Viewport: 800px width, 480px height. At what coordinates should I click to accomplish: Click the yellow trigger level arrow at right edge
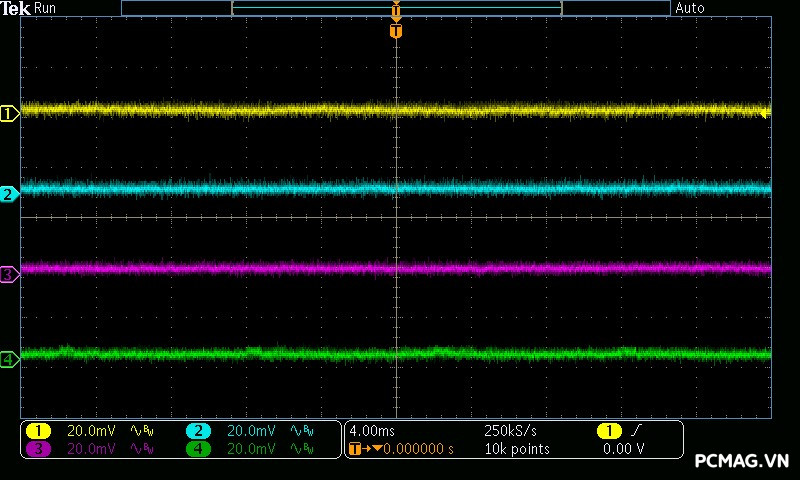pos(765,114)
